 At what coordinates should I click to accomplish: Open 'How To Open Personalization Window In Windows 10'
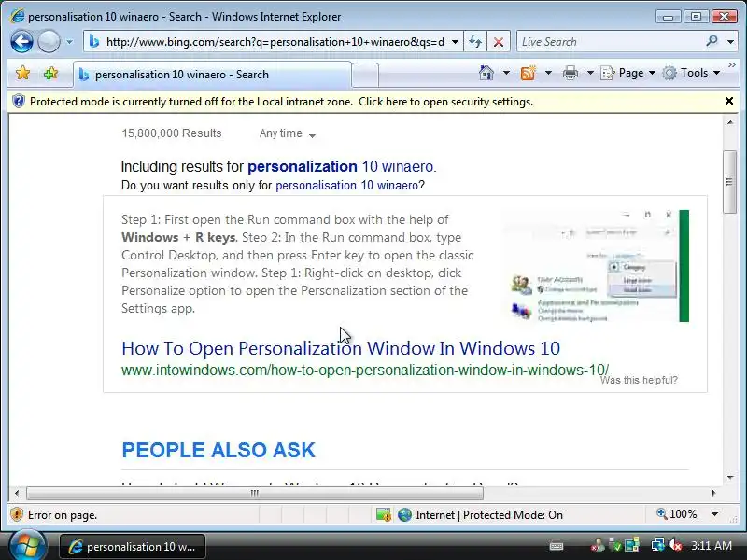[x=341, y=348]
